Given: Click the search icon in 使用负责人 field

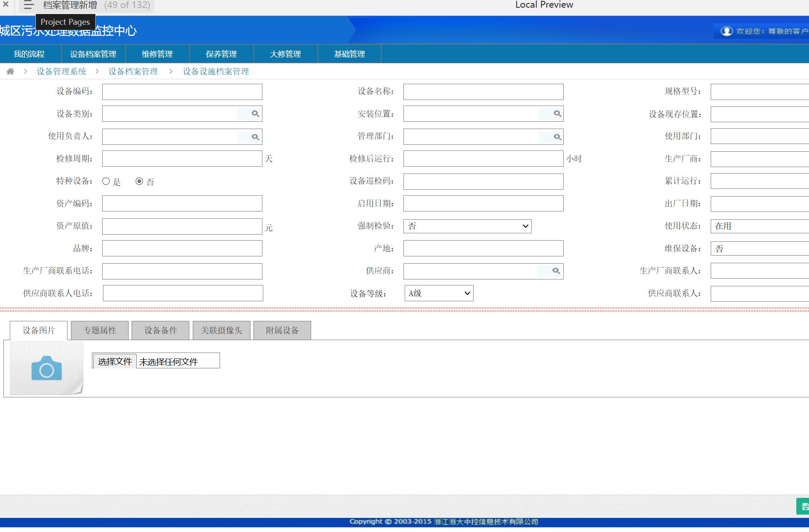Looking at the screenshot, I should pyautogui.click(x=255, y=137).
